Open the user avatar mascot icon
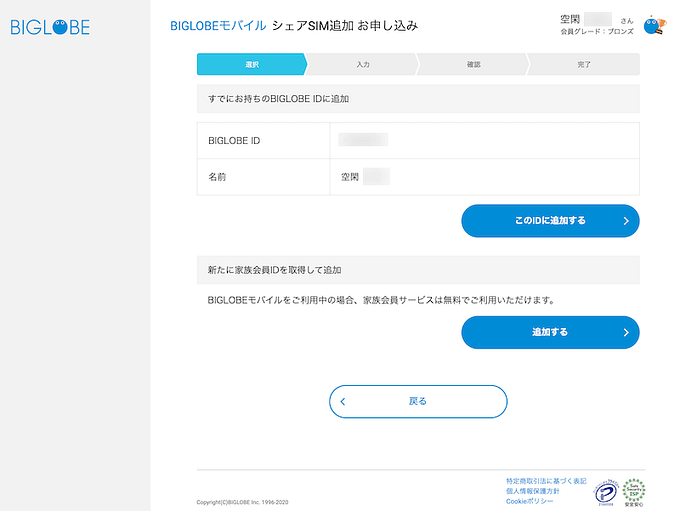Image resolution: width=680 pixels, height=511 pixels. [x=654, y=25]
